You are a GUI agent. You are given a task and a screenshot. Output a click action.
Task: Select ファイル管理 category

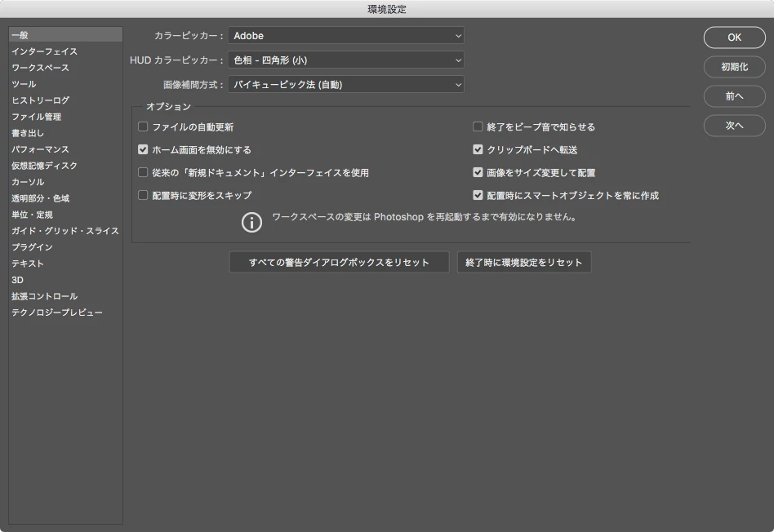coord(65,117)
